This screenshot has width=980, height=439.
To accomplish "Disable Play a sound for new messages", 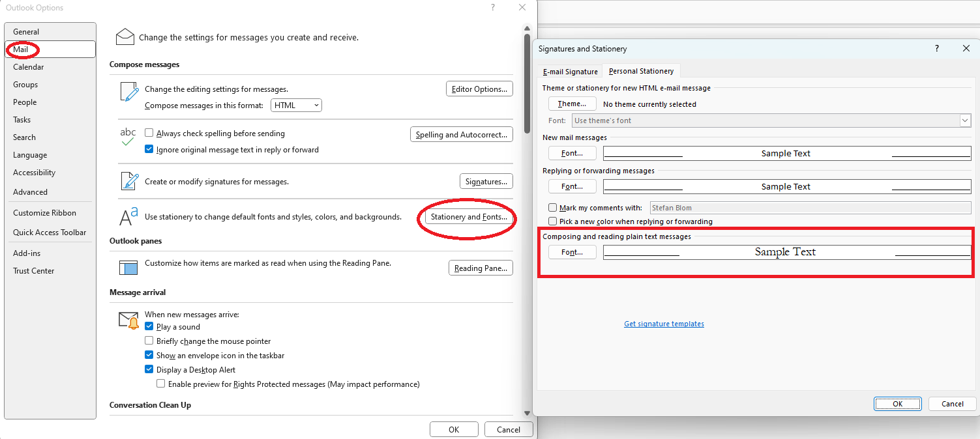I will [x=149, y=326].
